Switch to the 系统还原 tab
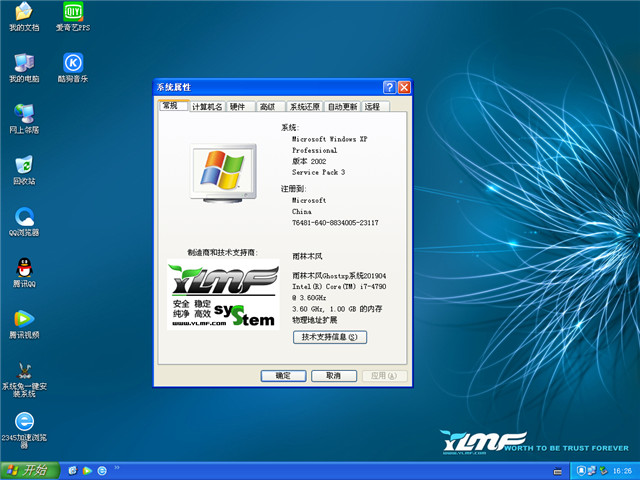 pyautogui.click(x=304, y=107)
